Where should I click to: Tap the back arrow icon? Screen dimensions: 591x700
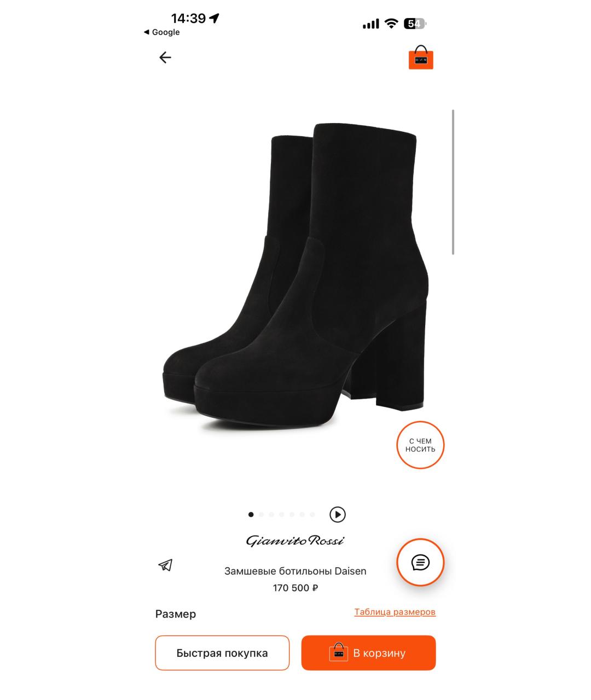coord(165,57)
